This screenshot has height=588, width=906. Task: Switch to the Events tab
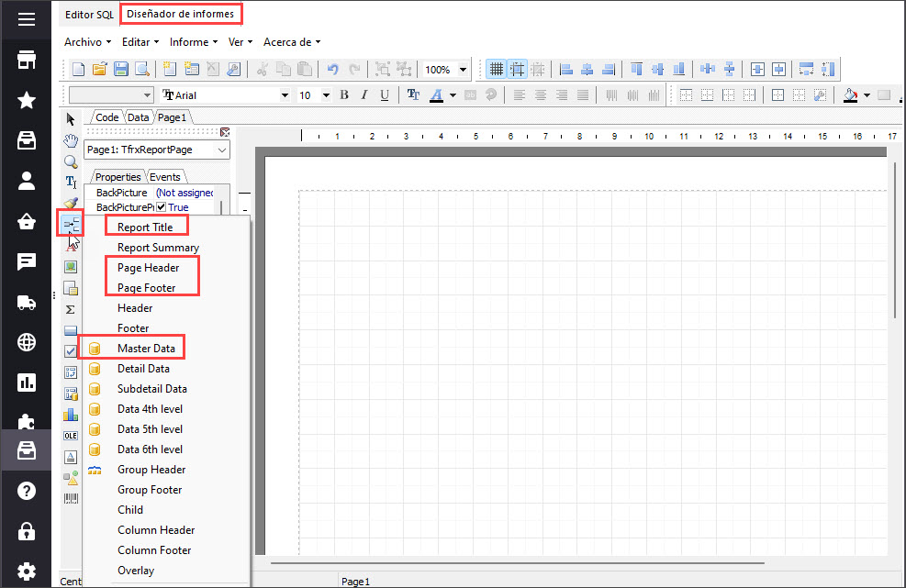coord(164,177)
